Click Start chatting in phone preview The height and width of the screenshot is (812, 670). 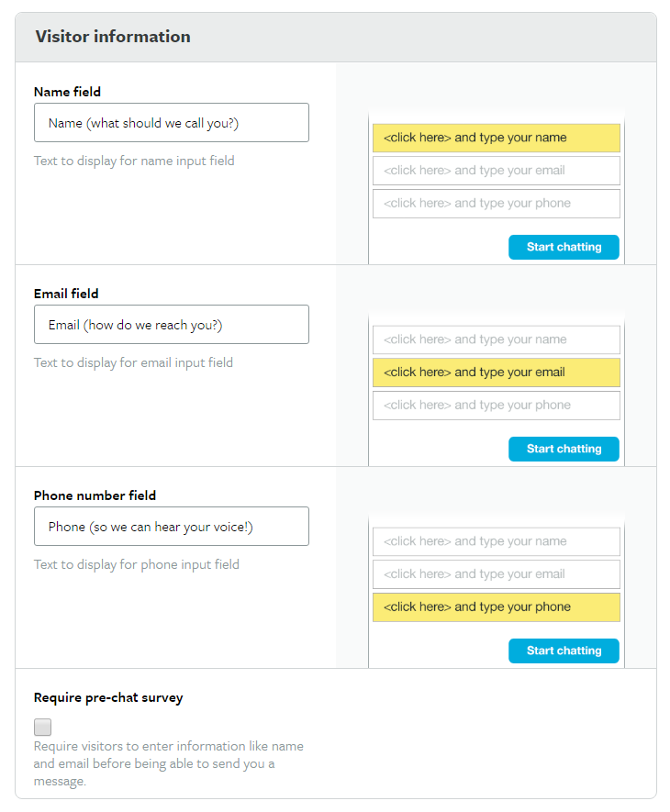(x=564, y=651)
